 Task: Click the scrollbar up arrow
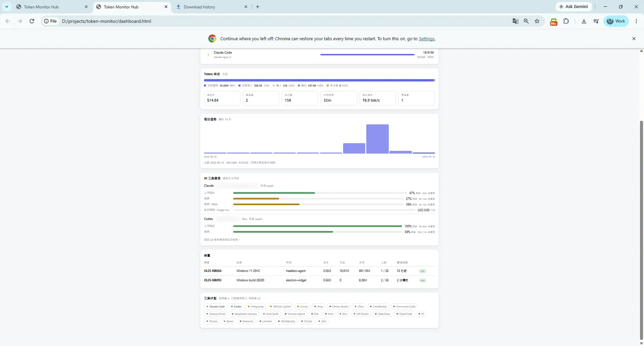(641, 51)
